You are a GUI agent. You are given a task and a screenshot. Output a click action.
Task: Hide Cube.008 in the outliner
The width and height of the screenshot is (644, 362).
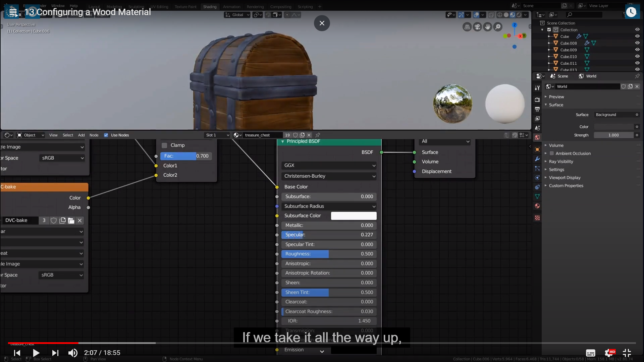click(x=637, y=43)
